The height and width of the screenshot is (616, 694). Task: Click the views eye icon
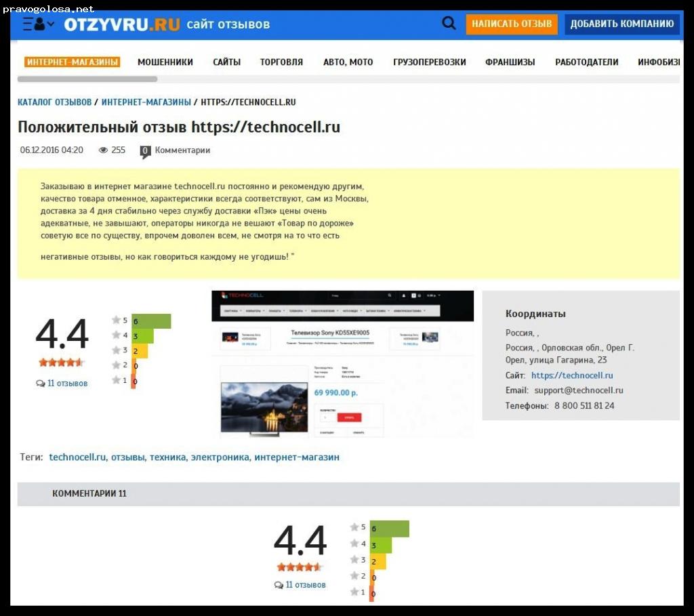pyautogui.click(x=103, y=150)
